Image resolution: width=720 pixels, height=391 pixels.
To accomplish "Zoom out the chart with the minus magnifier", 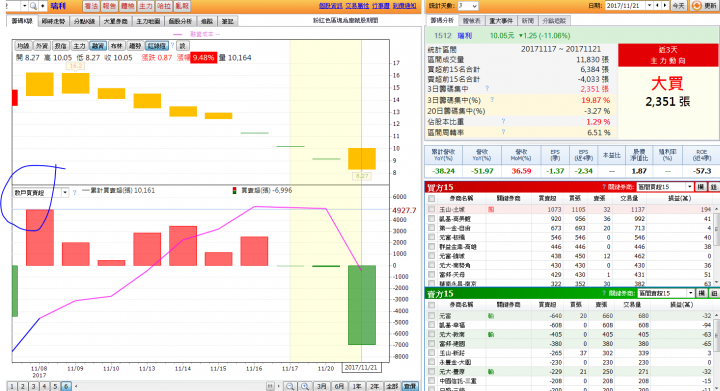I will pyautogui.click(x=290, y=386).
